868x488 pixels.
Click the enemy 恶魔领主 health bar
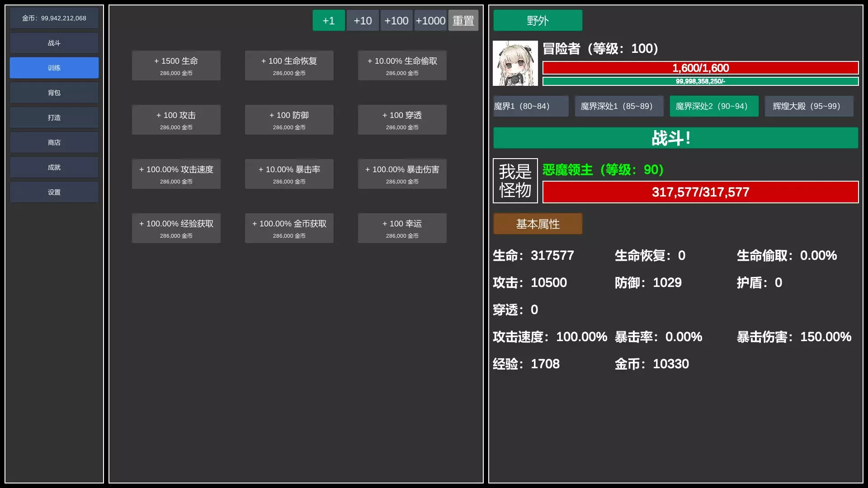tap(700, 192)
